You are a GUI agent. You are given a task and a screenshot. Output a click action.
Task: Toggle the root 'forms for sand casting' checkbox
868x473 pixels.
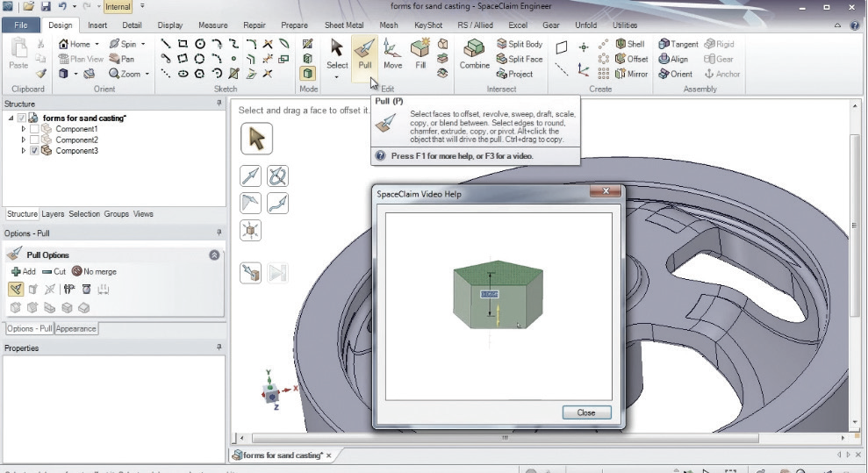click(x=22, y=118)
